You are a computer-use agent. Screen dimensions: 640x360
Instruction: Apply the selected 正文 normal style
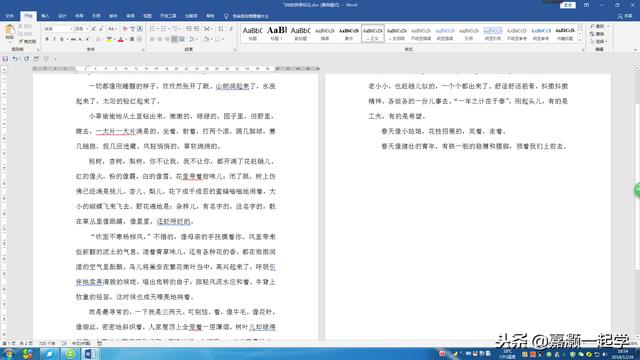click(x=373, y=33)
